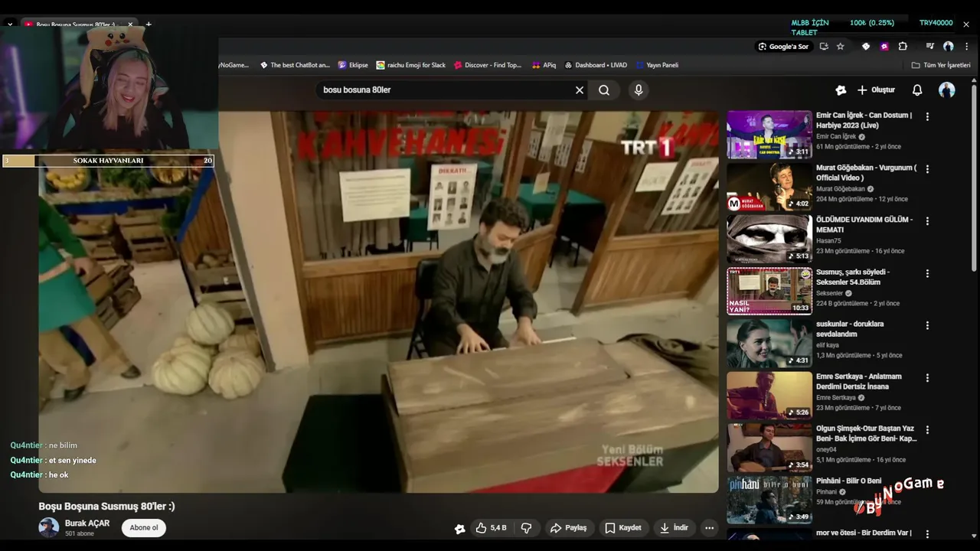Open Emir Can İğrek Can Dostum thumbnail
This screenshot has height=551, width=980.
coord(769,135)
